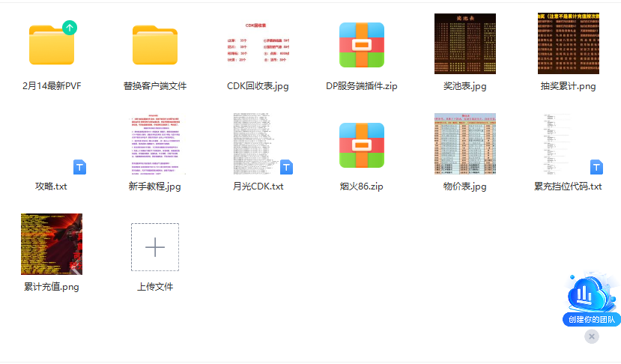Click the plus icon to upload file
621x364 pixels.
click(155, 247)
